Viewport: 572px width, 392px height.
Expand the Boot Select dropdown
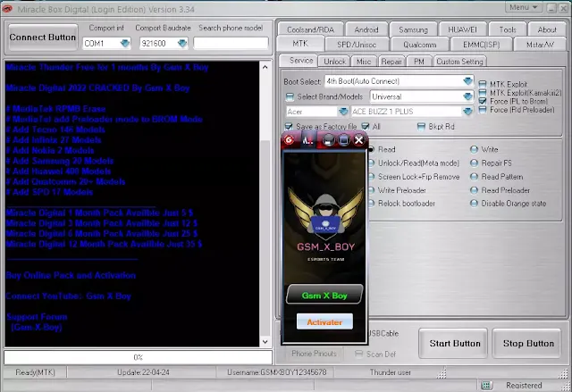point(467,81)
